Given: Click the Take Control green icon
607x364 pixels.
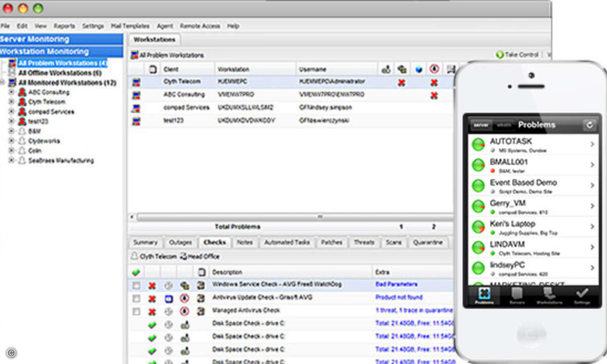Looking at the screenshot, I should point(499,55).
